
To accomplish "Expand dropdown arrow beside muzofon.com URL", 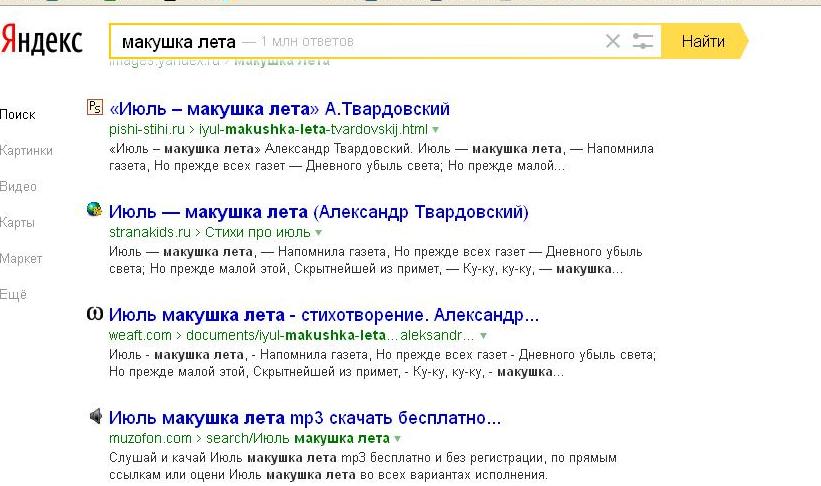I will [x=397, y=439].
